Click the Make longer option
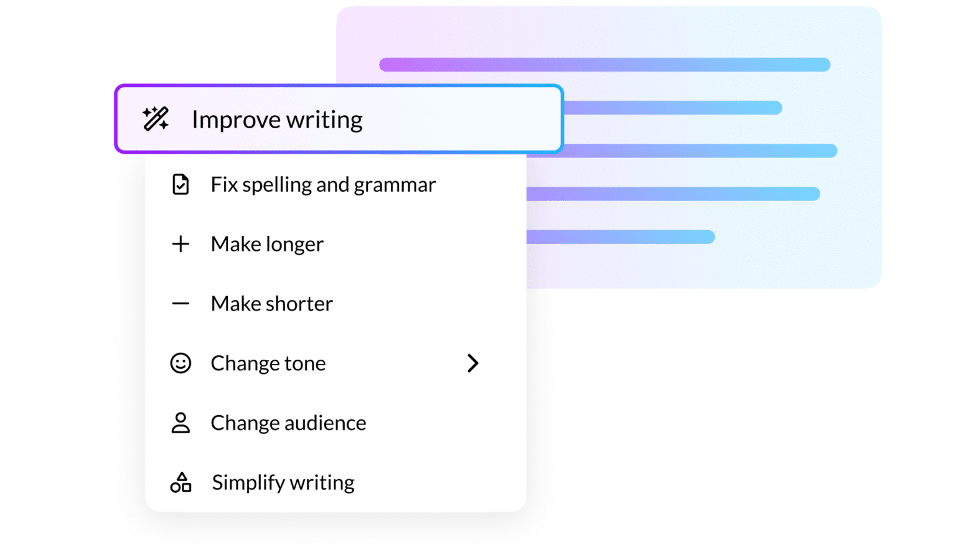956x560 pixels. coord(266,244)
